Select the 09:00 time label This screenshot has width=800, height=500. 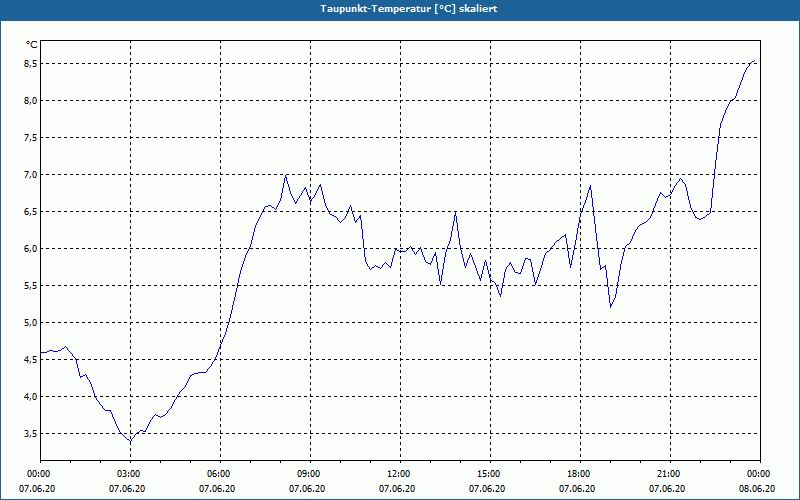pos(310,474)
